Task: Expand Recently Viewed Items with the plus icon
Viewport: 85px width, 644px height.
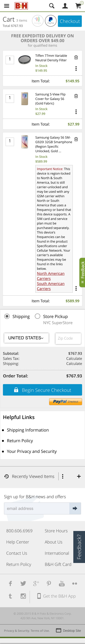Action: [79, 476]
